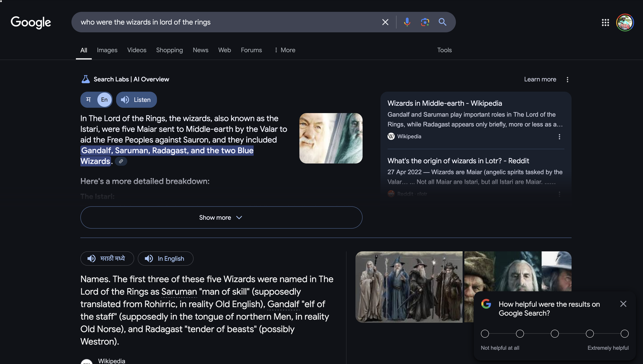Viewport: 643px width, 364px height.
Task: Clear the search query with X icon
Action: pos(385,22)
